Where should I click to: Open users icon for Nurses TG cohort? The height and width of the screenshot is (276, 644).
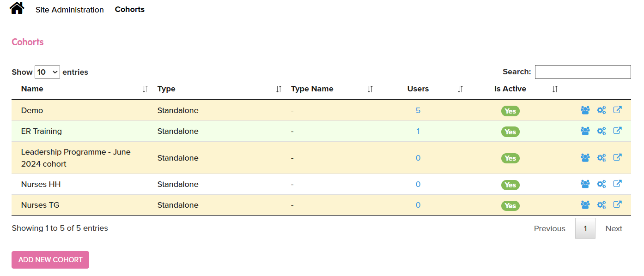coord(585,204)
